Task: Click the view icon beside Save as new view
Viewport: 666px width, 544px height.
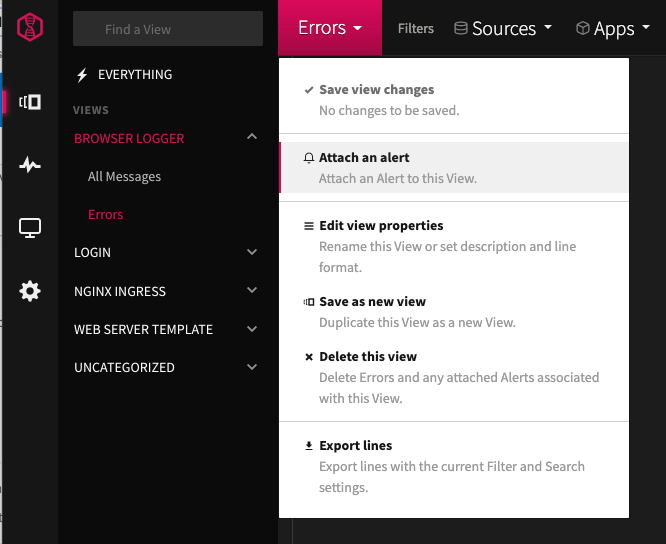Action: pos(309,302)
